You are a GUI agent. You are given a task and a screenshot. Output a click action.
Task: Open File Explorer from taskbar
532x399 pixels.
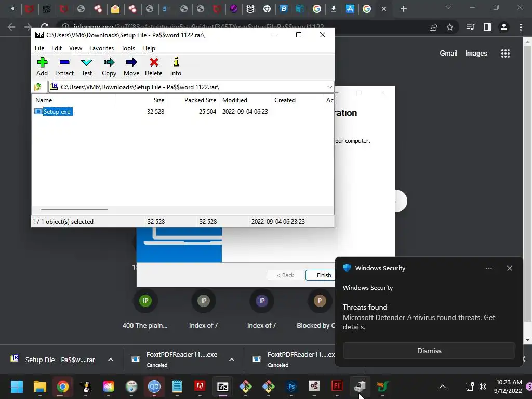click(x=39, y=387)
